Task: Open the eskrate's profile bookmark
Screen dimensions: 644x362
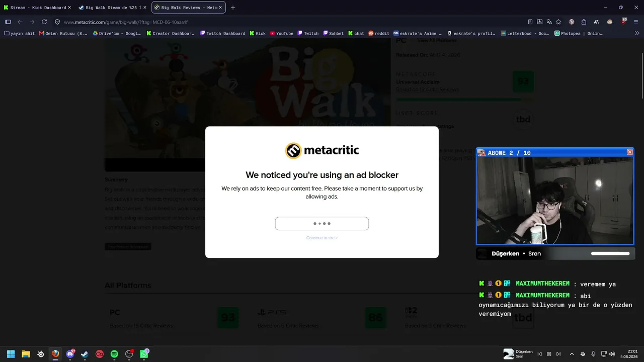Action: click(x=471, y=34)
